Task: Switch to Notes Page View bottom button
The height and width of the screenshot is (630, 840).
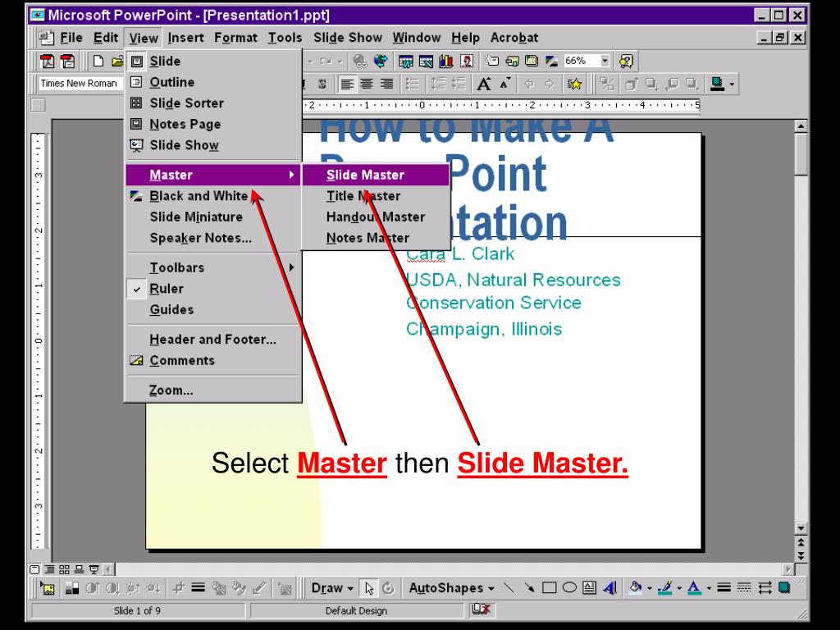Action: 80,569
